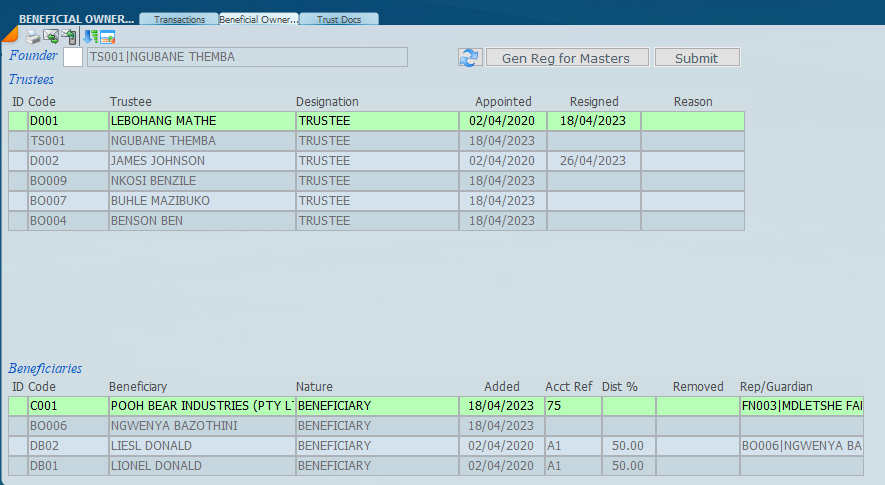
Task: Click the orange corner triangle icon
Action: [x=8, y=34]
